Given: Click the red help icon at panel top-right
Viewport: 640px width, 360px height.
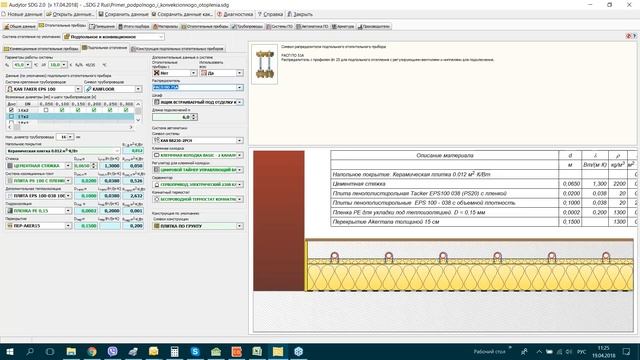Looking at the screenshot, I should coord(629,36).
